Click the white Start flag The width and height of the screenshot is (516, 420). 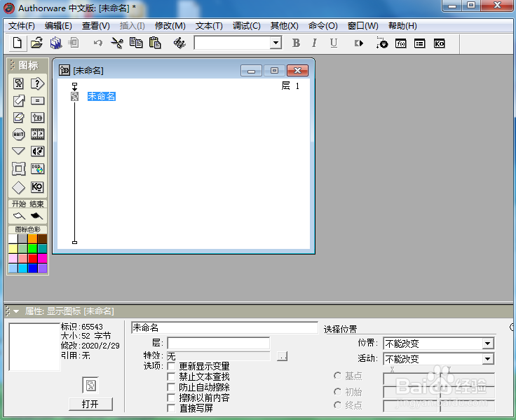(x=19, y=216)
